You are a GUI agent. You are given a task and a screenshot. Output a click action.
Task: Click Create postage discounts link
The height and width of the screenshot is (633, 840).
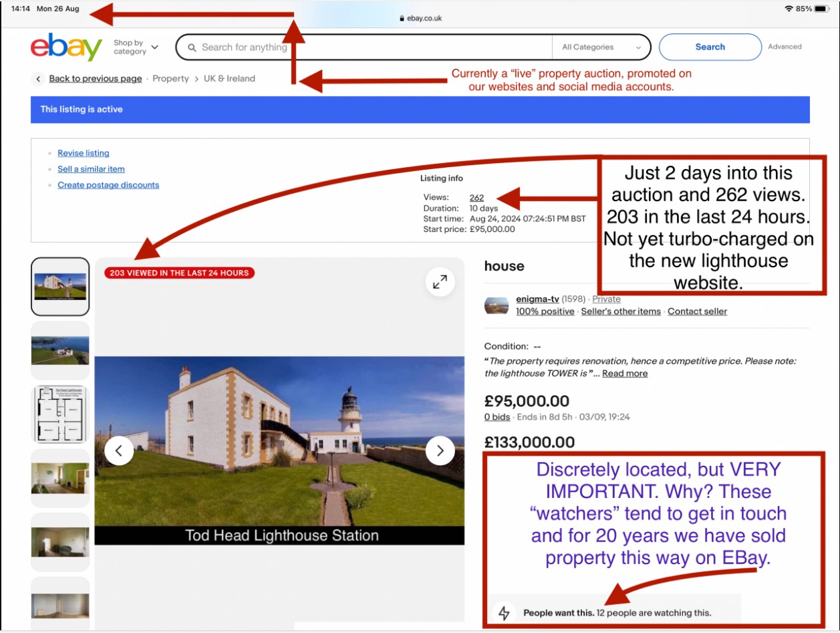coord(108,185)
